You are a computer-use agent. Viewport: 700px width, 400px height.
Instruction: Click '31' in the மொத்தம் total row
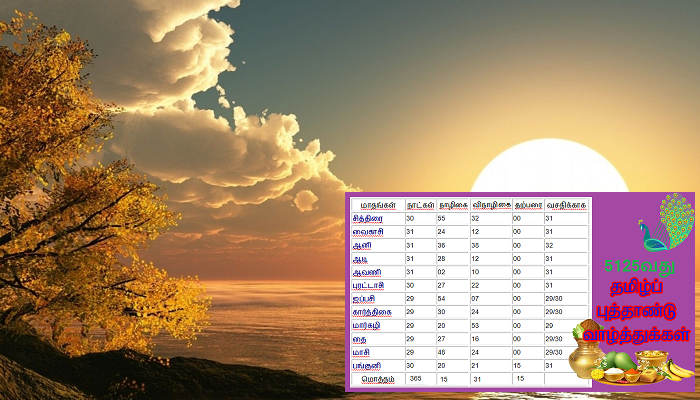click(478, 379)
